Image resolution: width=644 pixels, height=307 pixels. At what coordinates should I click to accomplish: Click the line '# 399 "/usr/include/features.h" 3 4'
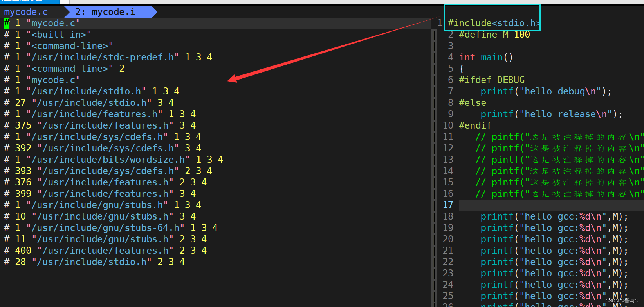tap(100, 194)
